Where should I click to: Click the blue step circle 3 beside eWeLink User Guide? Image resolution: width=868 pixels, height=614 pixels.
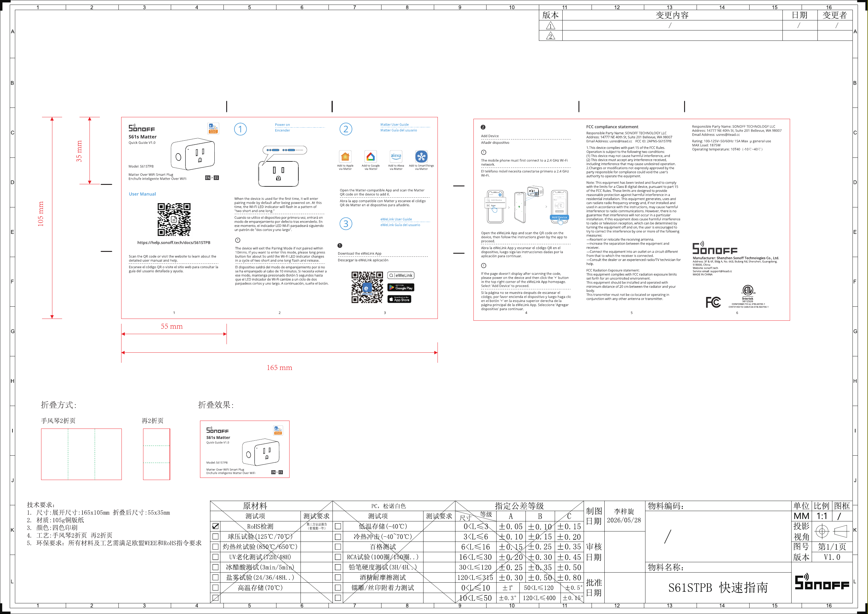(346, 224)
